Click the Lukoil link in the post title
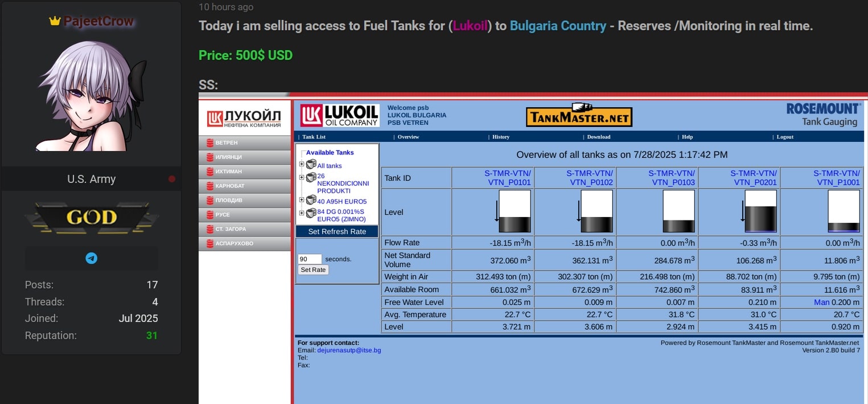Screen dimensions: 868x404 tap(471, 26)
